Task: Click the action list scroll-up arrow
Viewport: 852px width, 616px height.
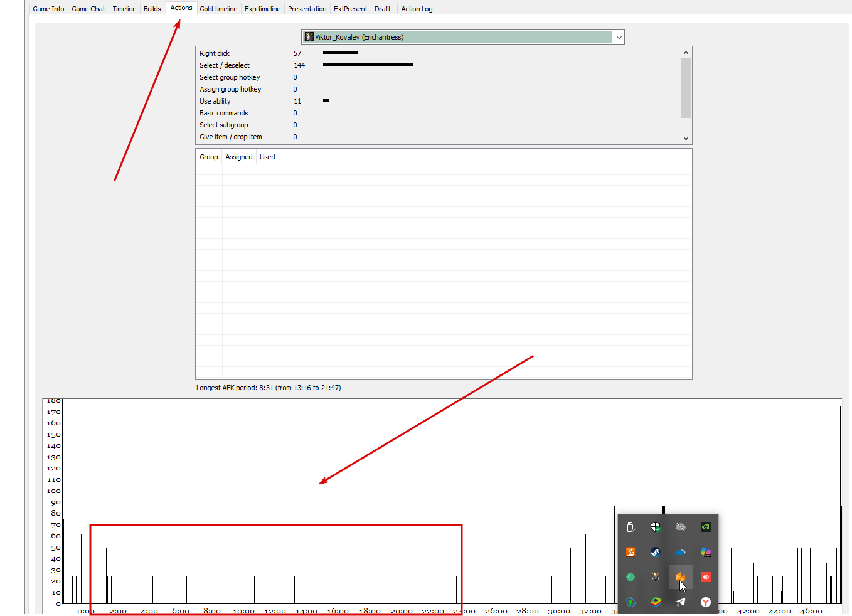Action: point(686,53)
